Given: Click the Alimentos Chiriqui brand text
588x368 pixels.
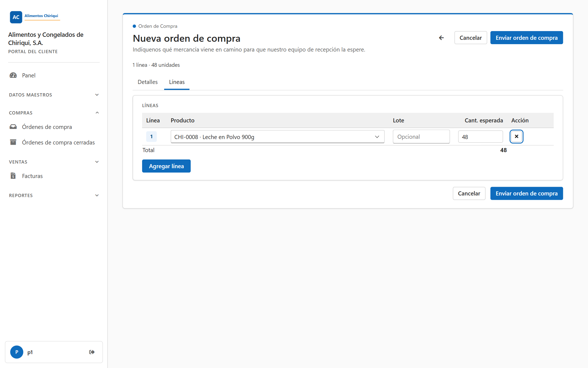Looking at the screenshot, I should tap(41, 16).
